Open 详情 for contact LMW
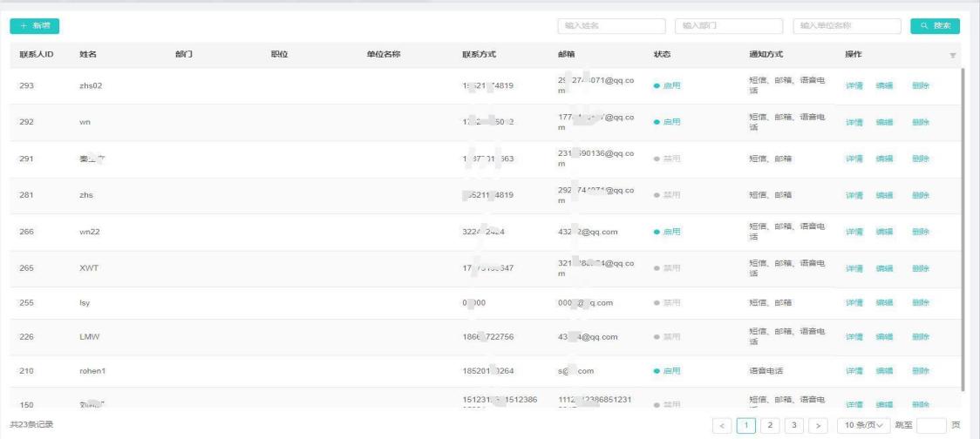This screenshot has height=439, width=980. (x=854, y=337)
